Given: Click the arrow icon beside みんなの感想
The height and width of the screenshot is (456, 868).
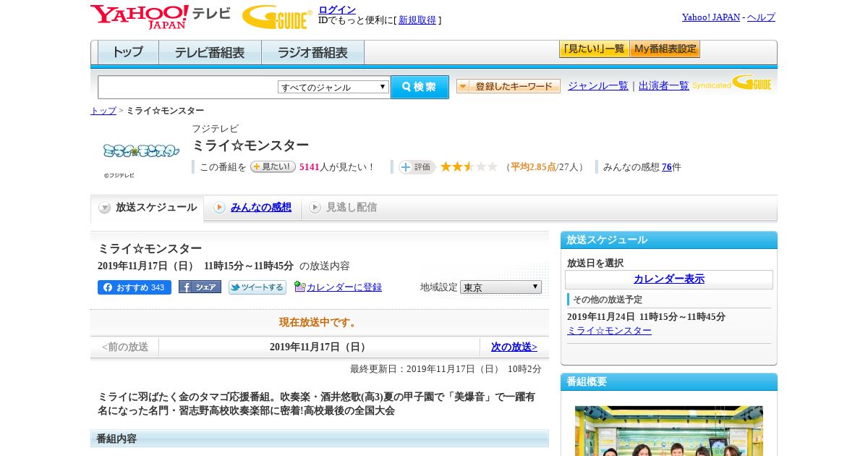Looking at the screenshot, I should click(x=219, y=208).
